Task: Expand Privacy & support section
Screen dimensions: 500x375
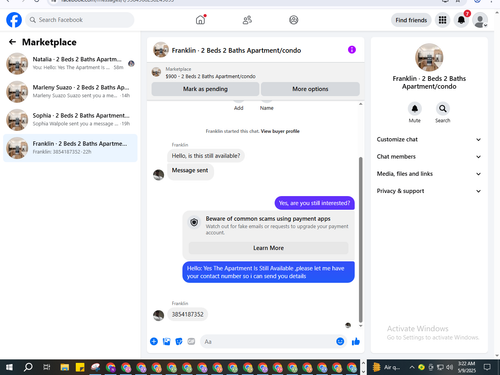Action: 429,191
